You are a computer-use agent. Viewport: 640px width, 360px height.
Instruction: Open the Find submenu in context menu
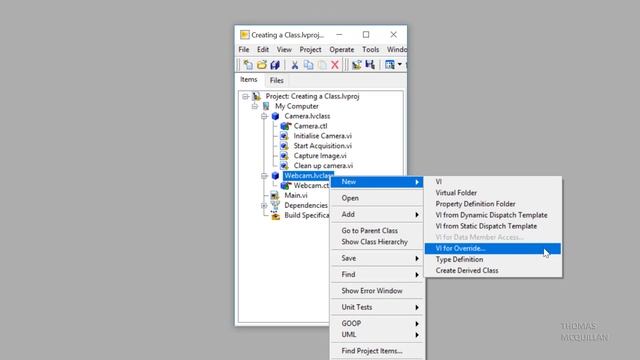click(377, 275)
